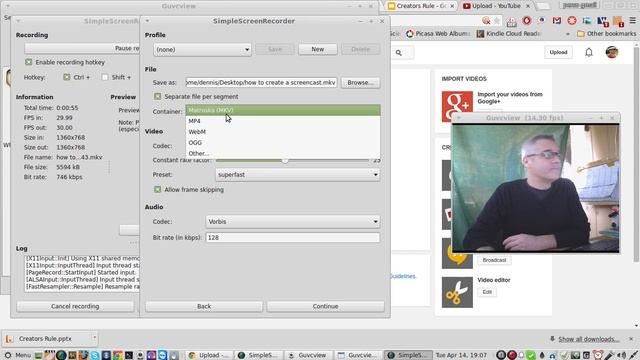Select the Matroska (MKV) container option
The image size is (640, 360).
click(x=283, y=110)
